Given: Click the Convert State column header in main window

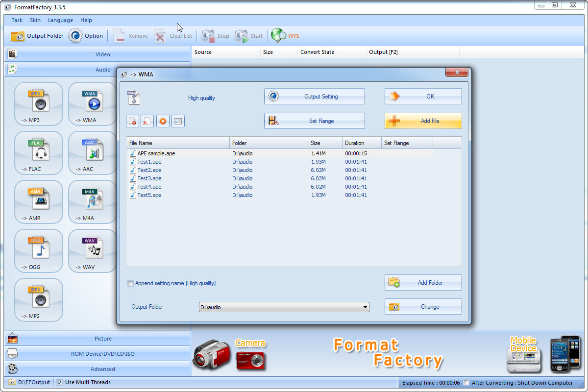Looking at the screenshot, I should 332,52.
